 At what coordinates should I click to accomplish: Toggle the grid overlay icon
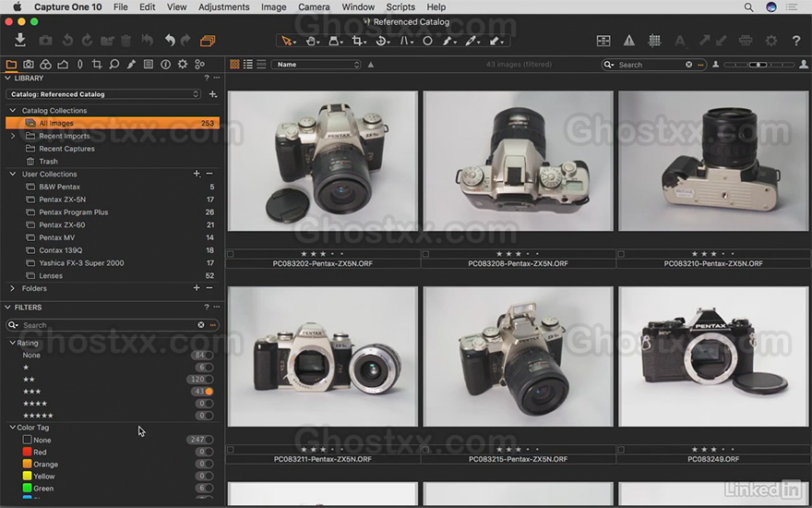[x=654, y=41]
